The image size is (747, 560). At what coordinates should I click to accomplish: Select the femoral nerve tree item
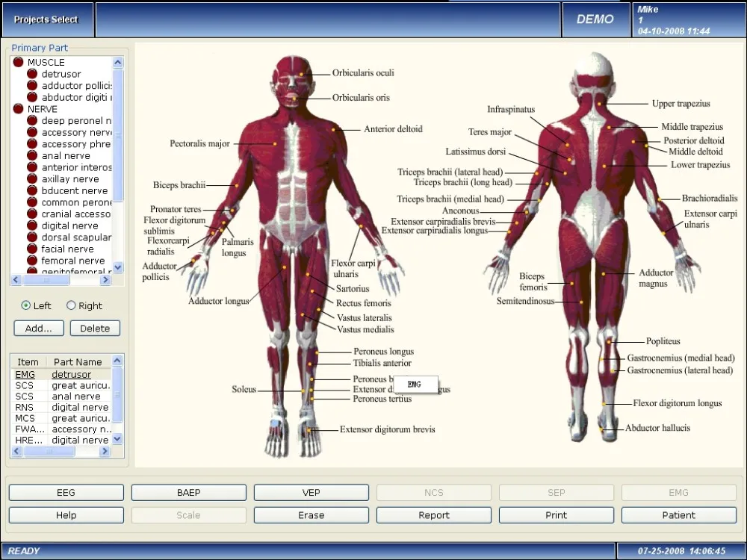[x=72, y=261]
